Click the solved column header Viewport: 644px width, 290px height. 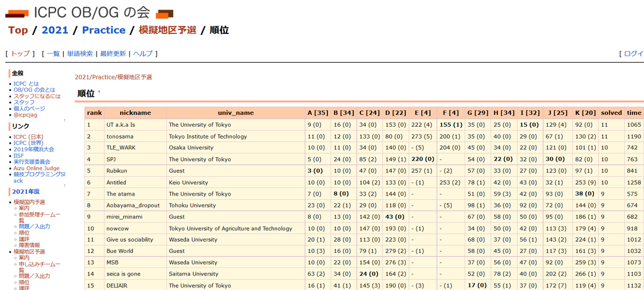pos(611,113)
